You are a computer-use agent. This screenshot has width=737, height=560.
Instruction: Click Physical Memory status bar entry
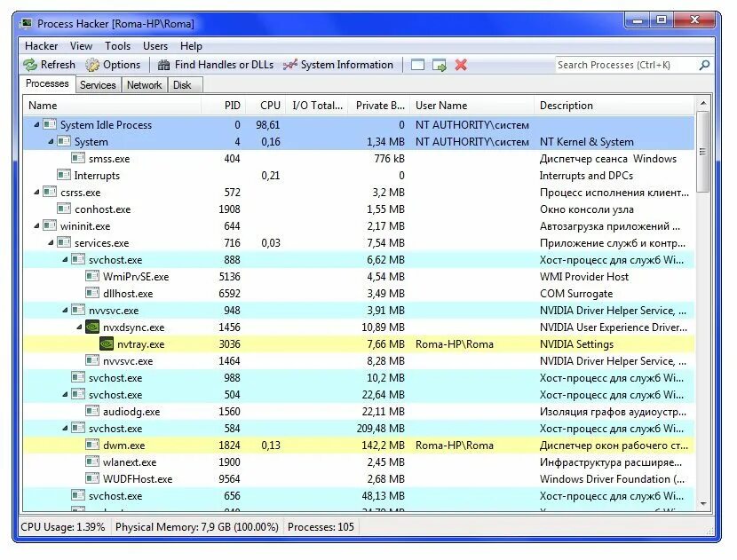197,526
